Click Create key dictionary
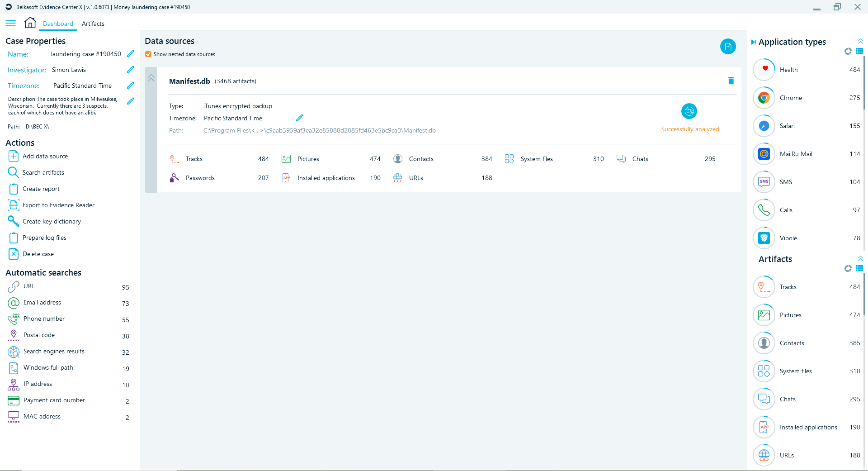The image size is (868, 471). point(45,221)
